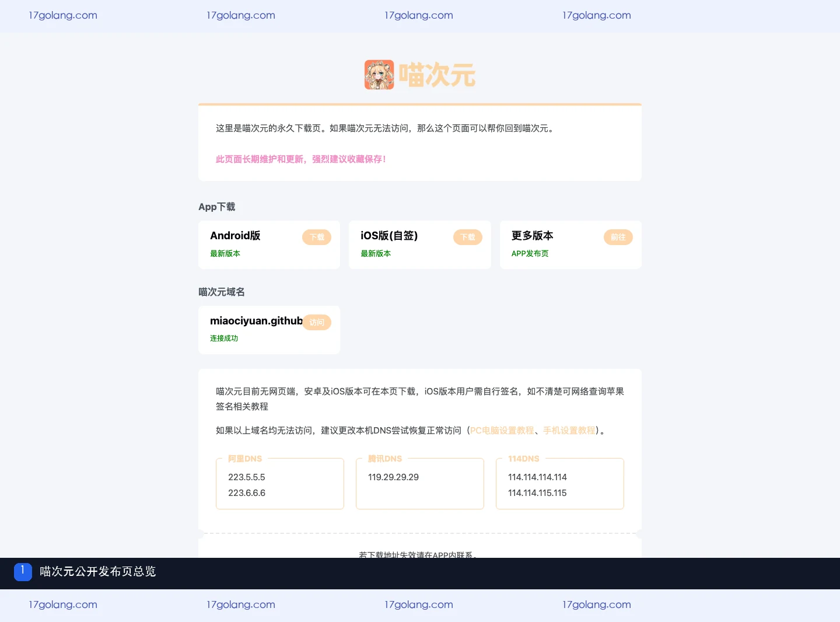Click the 114DNS box label

[x=524, y=459]
